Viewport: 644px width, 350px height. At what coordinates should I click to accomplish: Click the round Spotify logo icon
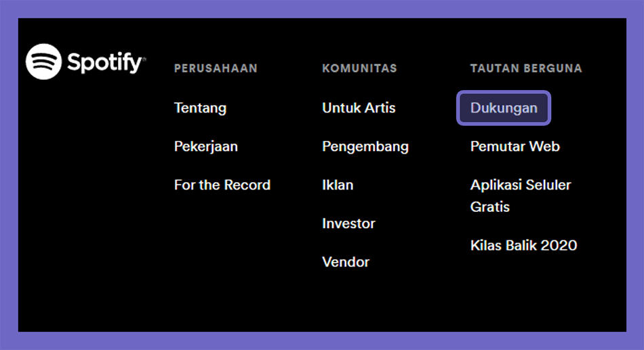pyautogui.click(x=43, y=62)
